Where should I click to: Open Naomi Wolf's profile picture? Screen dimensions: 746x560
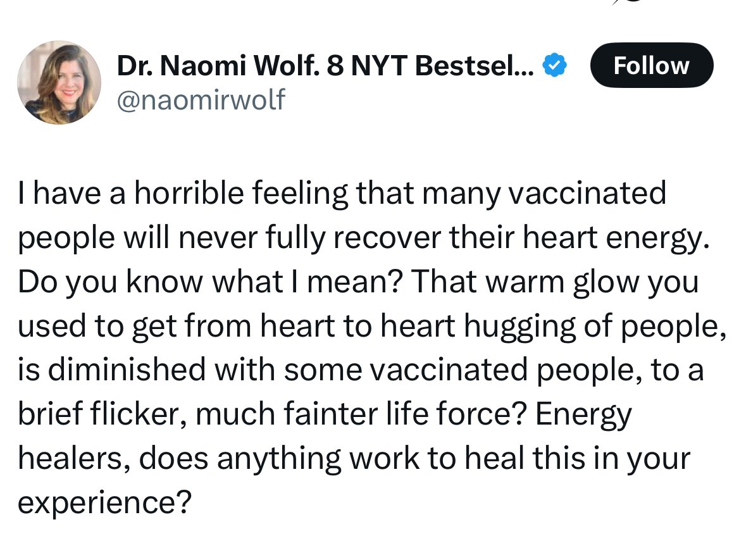pyautogui.click(x=59, y=82)
